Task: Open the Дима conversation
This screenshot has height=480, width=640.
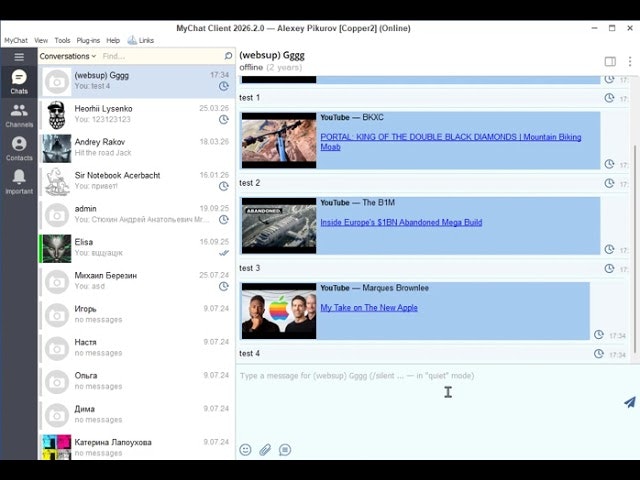Action: [x=137, y=415]
